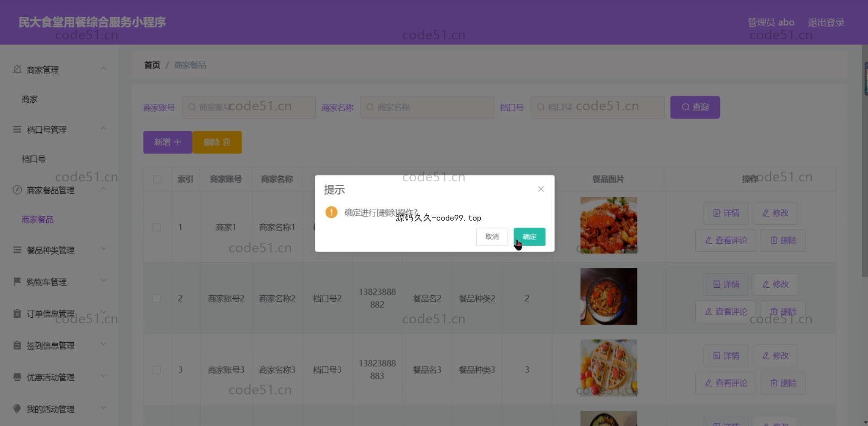Collapse the 档口号管理 menu chevron

tap(103, 128)
